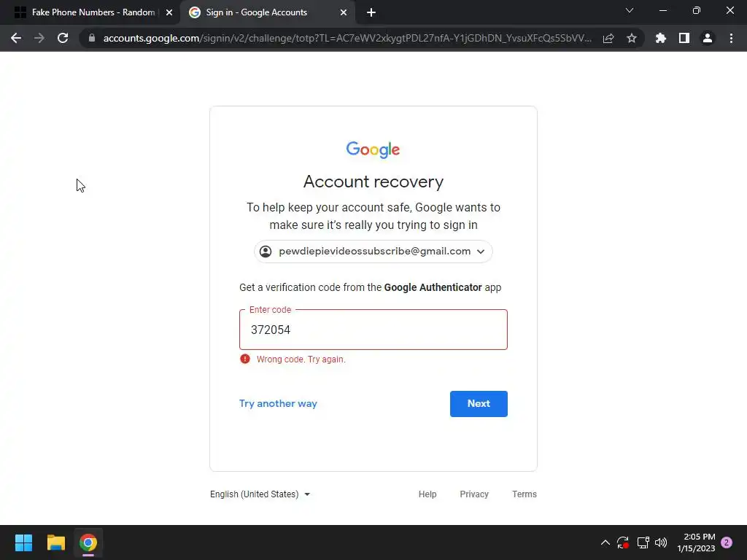Click the address bar URL
The width and height of the screenshot is (747, 560).
point(347,38)
